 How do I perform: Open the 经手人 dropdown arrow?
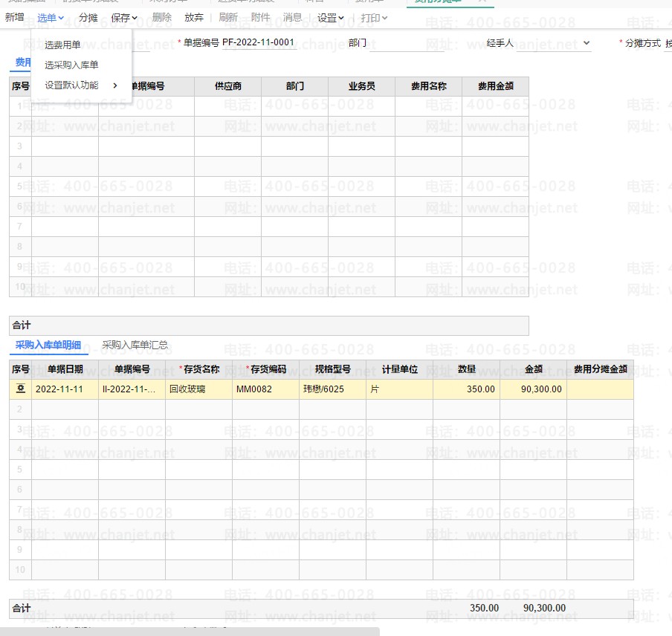(587, 44)
